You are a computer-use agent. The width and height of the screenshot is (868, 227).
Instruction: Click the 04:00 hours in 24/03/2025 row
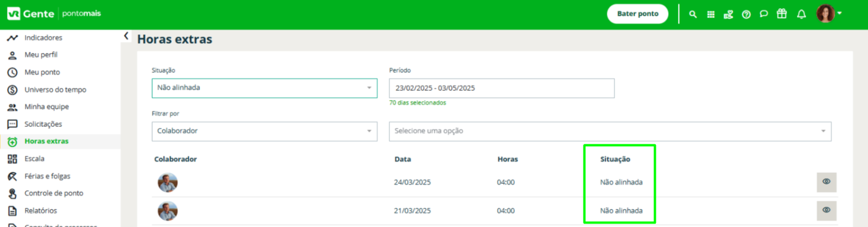(x=505, y=182)
